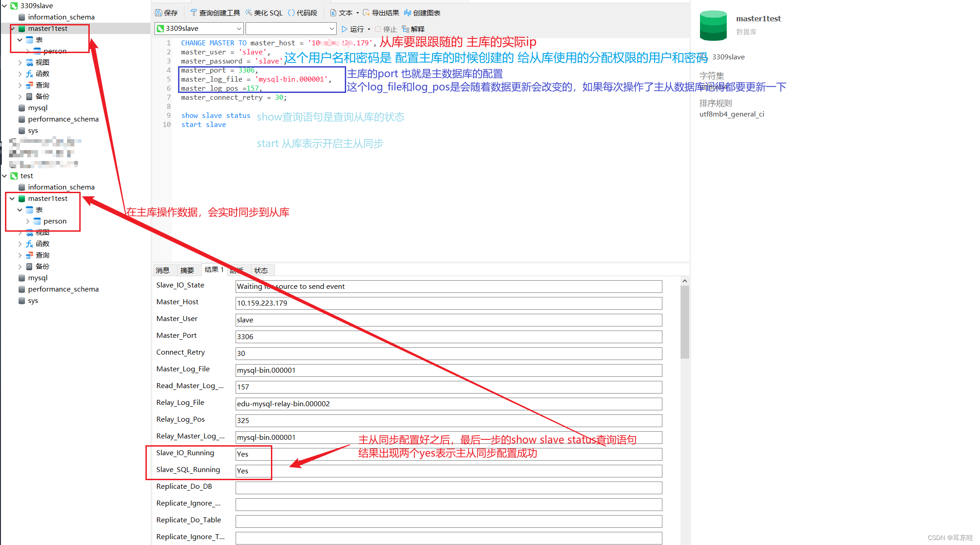Click the Master_Host value field
The width and height of the screenshot is (980, 545).
[449, 303]
